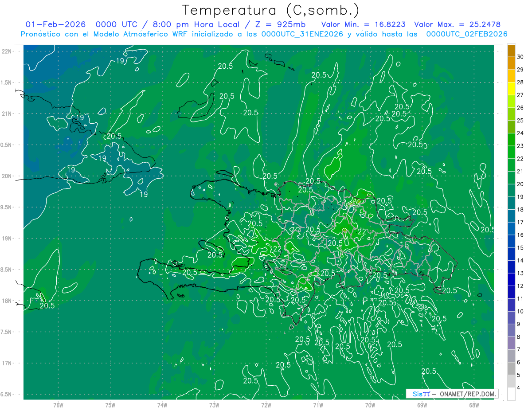Pick the blue swatch between 15 and 16
This screenshot has width=532, height=411.
pyautogui.click(x=511, y=242)
